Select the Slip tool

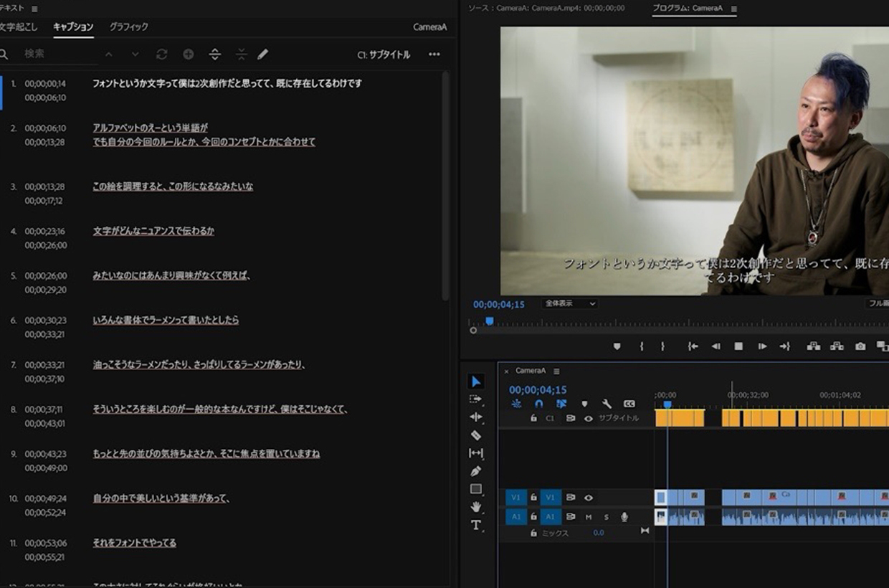[x=476, y=453]
